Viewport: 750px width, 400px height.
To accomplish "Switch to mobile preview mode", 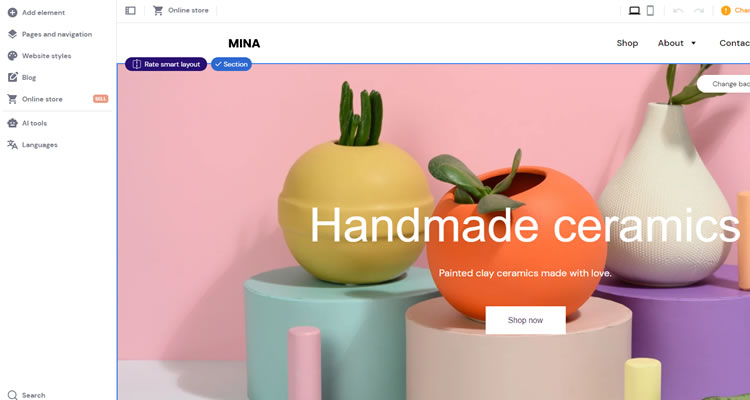I will coord(650,11).
